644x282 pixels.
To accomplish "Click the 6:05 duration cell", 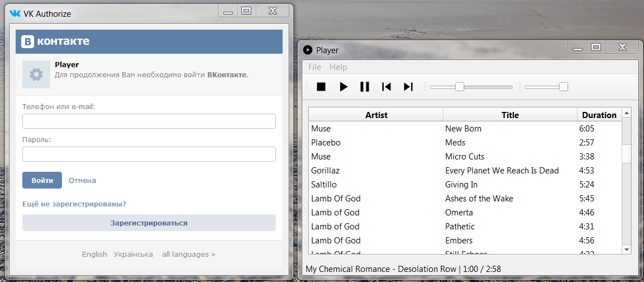I will point(586,129).
